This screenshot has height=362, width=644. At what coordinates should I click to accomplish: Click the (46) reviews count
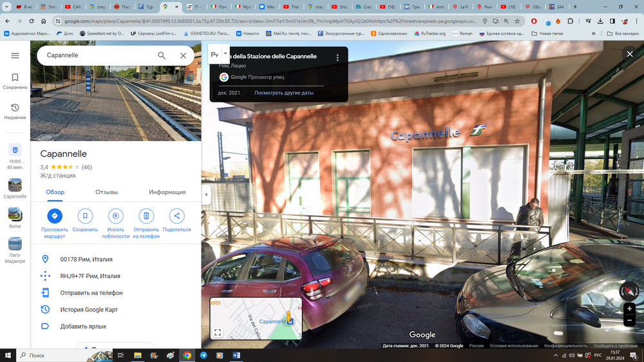click(x=87, y=167)
